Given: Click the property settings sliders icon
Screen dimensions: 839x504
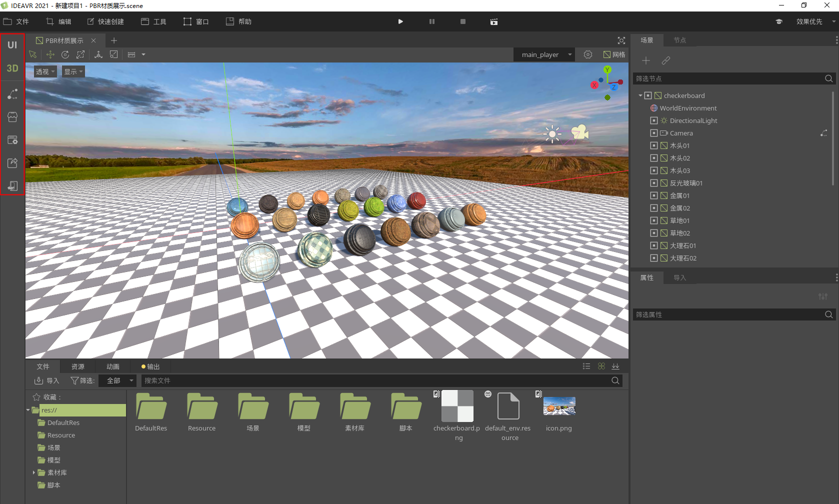Looking at the screenshot, I should coord(822,296).
